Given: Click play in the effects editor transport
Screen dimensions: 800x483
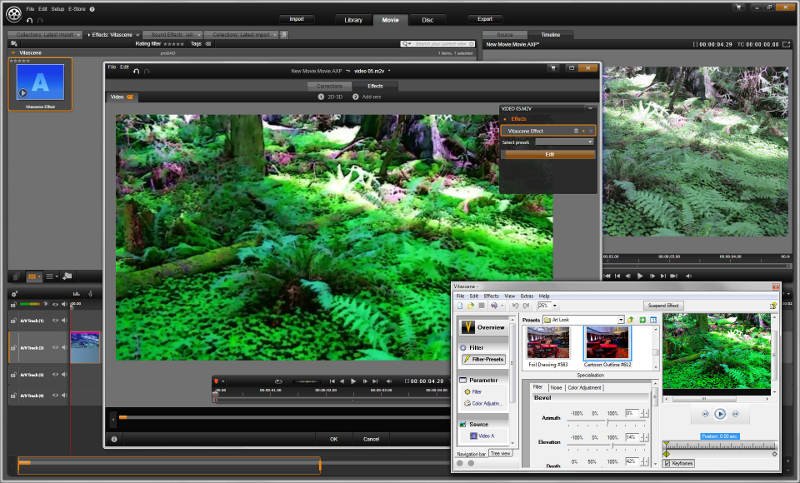Looking at the screenshot, I should point(353,381).
